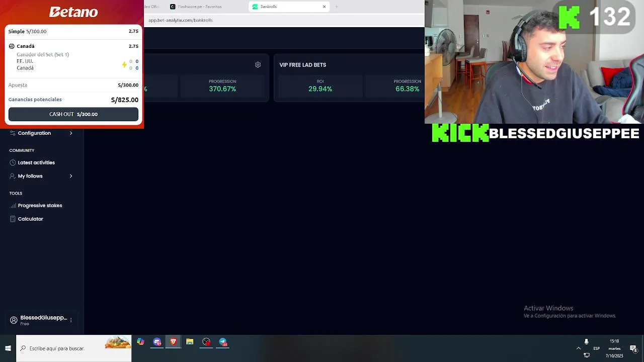Click the VIP FREE LAD BETS card title
Viewport: 644px width, 362px height.
pos(303,65)
